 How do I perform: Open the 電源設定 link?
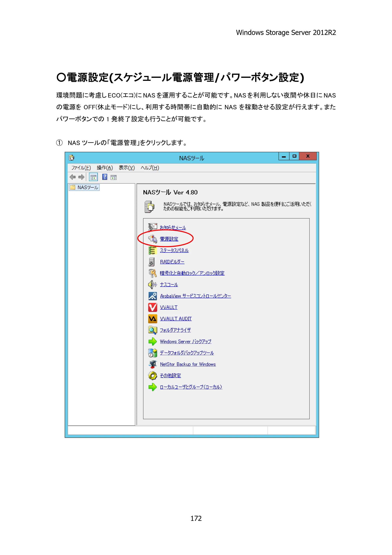(x=169, y=239)
